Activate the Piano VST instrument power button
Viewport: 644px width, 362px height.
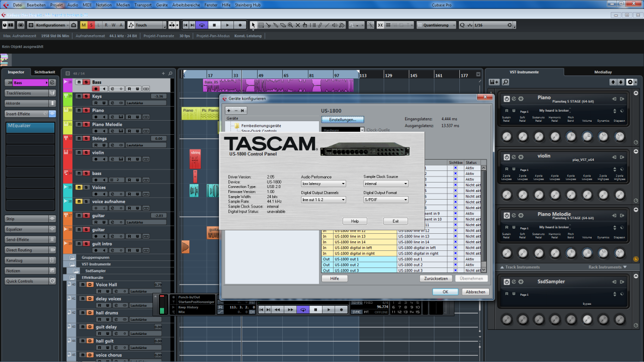pyautogui.click(x=507, y=99)
